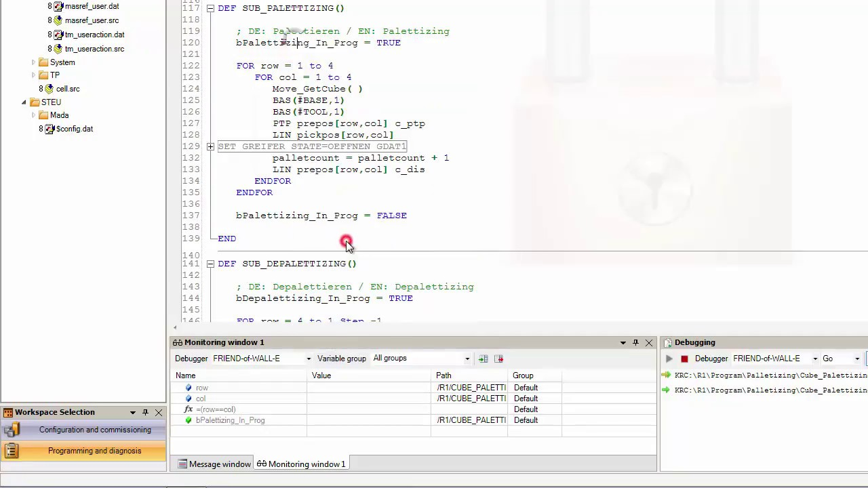Click the green icon beside bPalettizing_In_Prog

click(x=189, y=420)
